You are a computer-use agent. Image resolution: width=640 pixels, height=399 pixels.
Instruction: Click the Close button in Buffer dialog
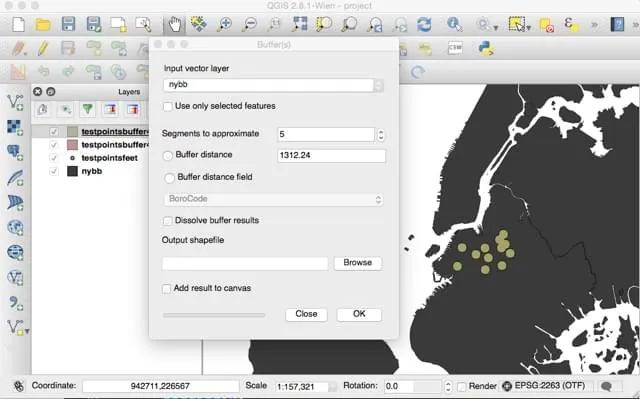point(306,314)
